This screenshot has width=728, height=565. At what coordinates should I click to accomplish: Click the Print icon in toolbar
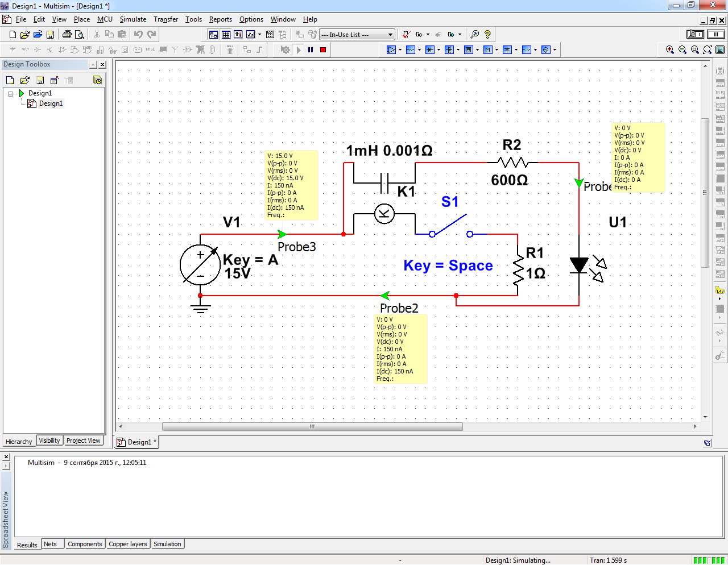pyautogui.click(x=67, y=35)
